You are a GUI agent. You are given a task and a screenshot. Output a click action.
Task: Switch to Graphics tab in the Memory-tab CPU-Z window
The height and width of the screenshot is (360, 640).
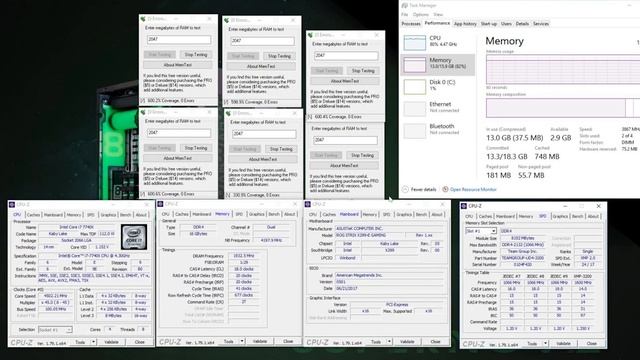pos(256,214)
